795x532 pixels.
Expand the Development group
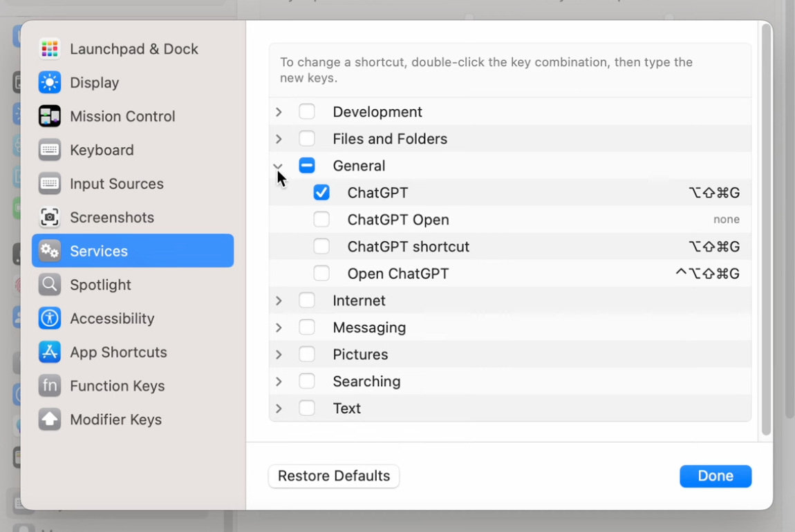[279, 112]
